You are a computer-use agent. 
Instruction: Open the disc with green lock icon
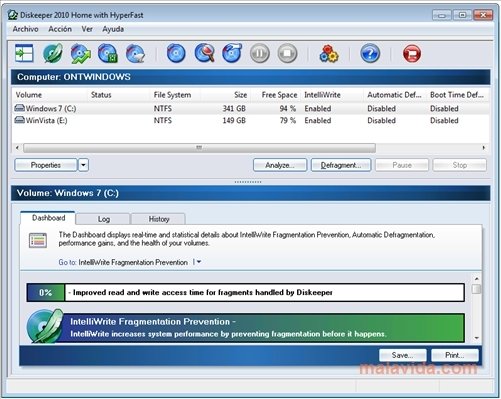[108, 53]
